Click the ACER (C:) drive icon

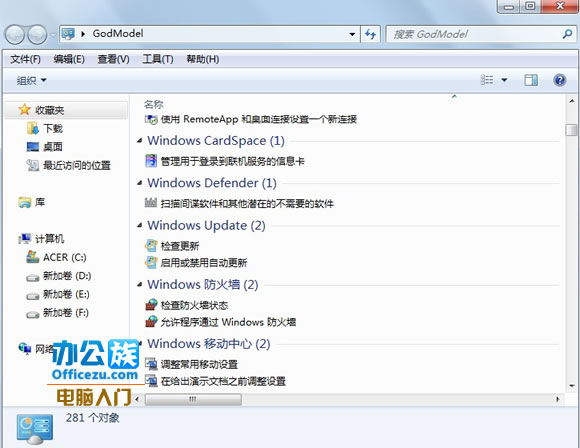pos(33,257)
